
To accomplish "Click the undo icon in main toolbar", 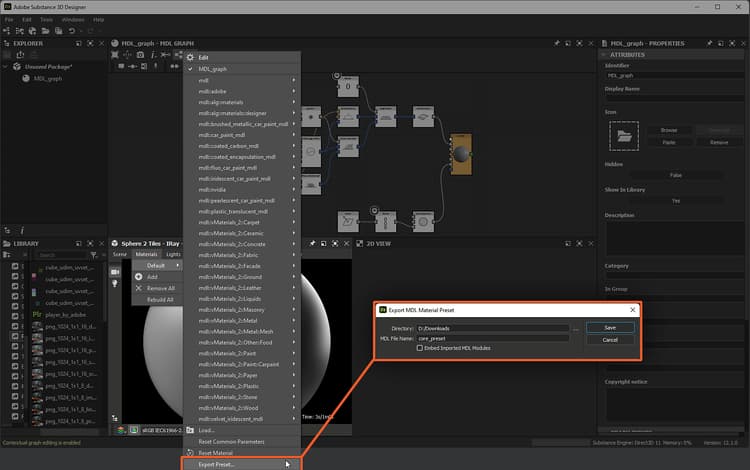I will [x=72, y=31].
